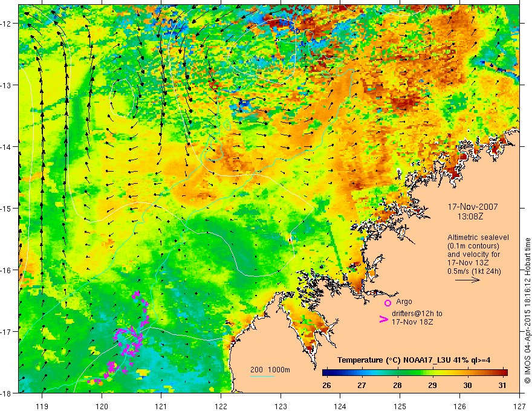Click the IMOS copyright timestamp text
Image resolution: width=532 pixels, height=411 pixels.
(527, 311)
